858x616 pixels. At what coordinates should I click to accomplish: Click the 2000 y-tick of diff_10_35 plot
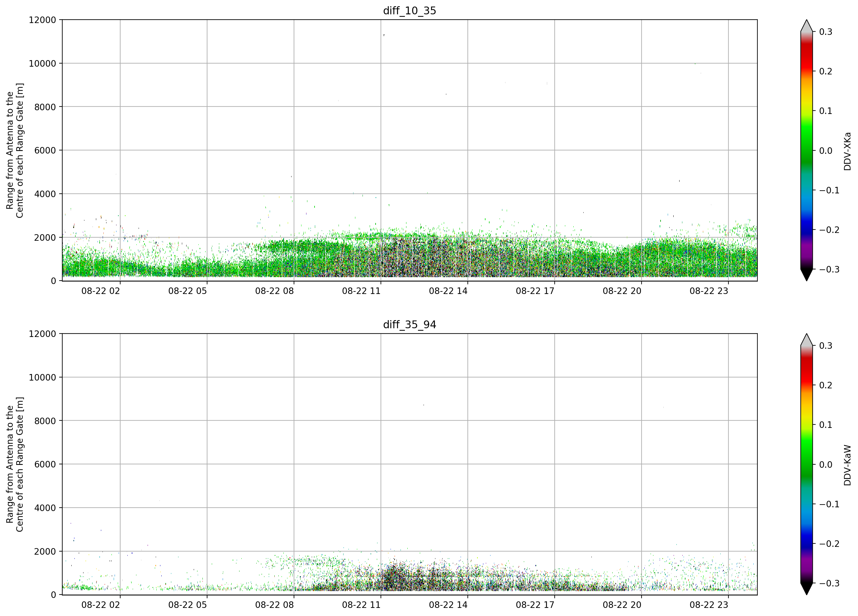point(45,238)
